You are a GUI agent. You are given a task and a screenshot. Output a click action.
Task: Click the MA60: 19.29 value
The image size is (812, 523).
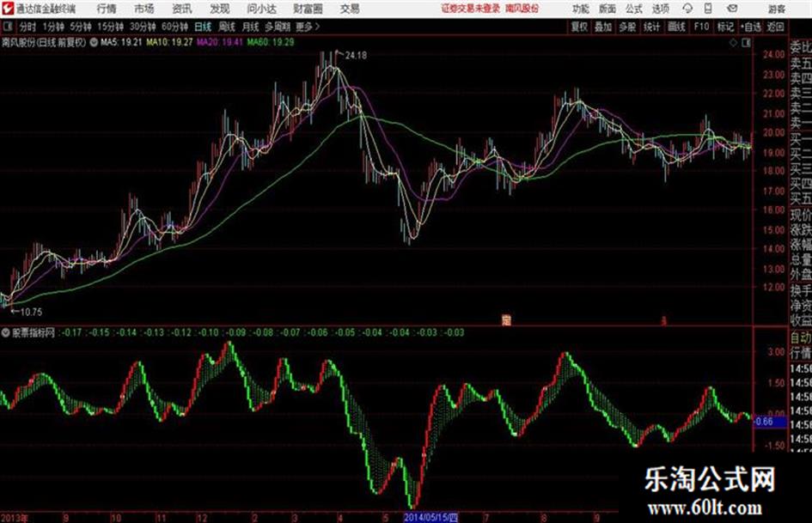click(x=271, y=42)
